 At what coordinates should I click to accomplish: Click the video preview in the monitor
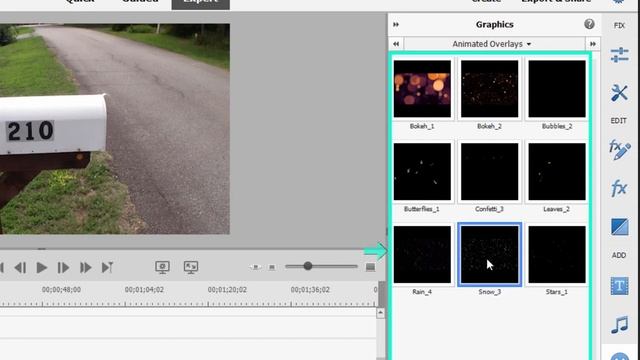(115, 129)
